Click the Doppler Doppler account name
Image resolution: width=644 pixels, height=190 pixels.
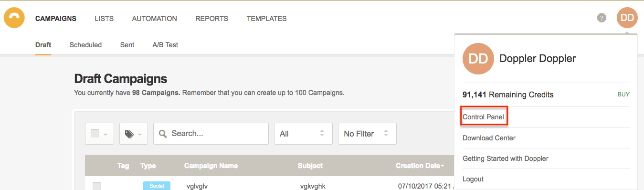click(x=538, y=59)
